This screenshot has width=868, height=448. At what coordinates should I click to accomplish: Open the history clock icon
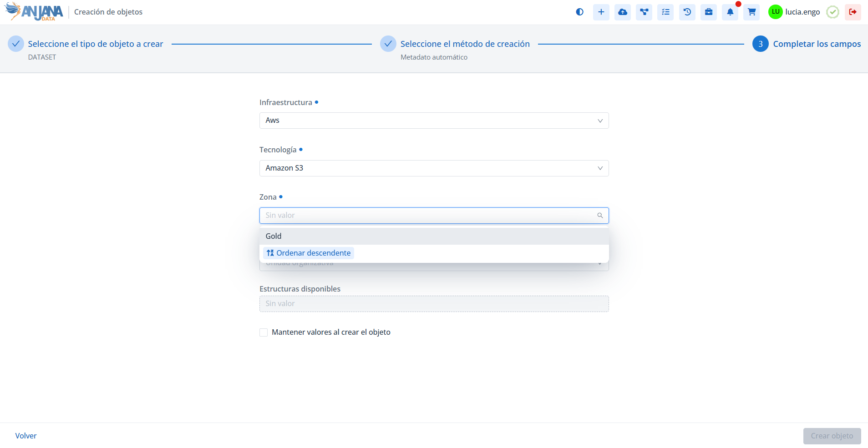coord(687,12)
